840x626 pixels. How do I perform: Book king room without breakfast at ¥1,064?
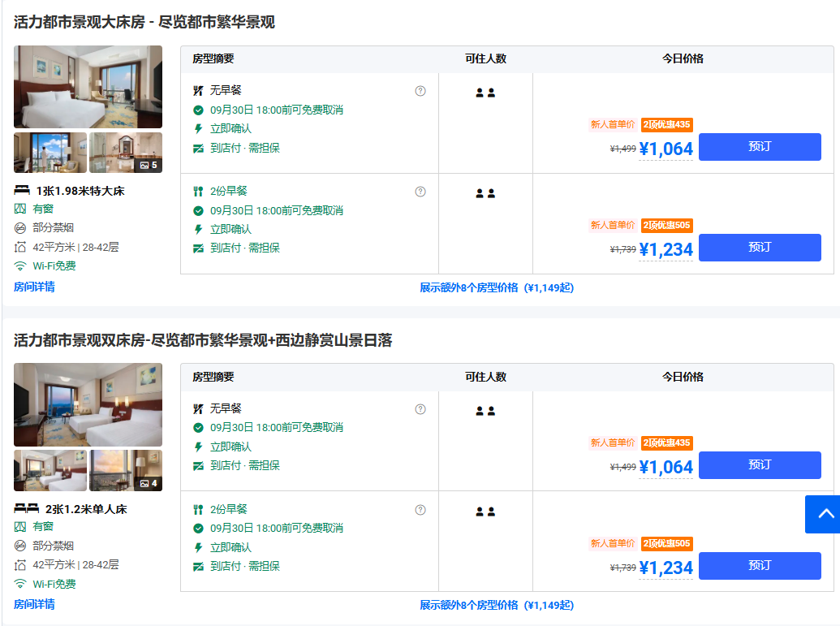coord(759,147)
